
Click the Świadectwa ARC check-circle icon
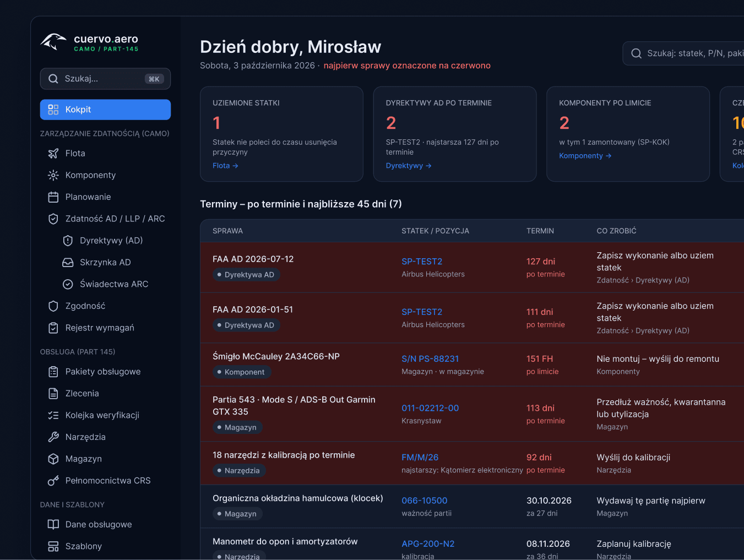pyautogui.click(x=68, y=284)
